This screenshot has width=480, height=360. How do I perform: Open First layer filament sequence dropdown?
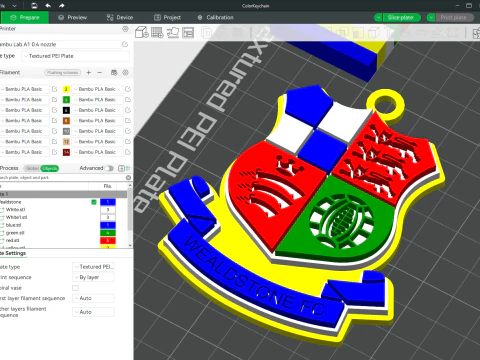coord(93,298)
